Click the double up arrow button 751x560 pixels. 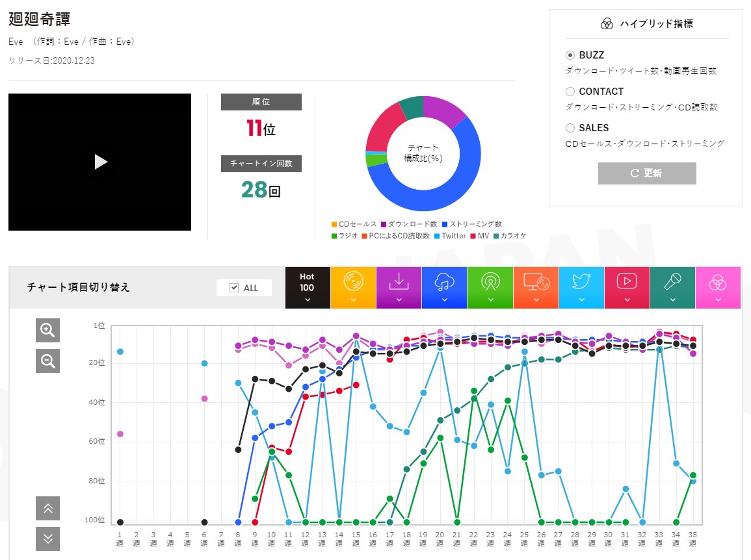point(47,508)
